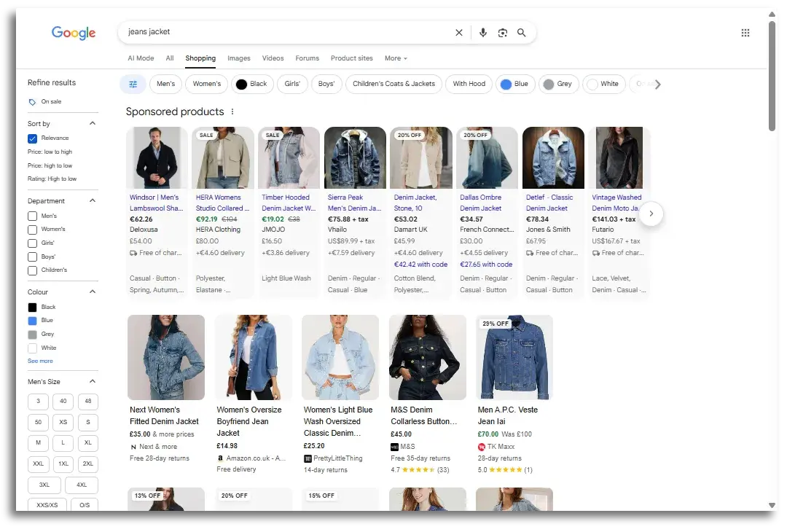Switch to AI Mode tab
This screenshot has width=787, height=532.
coord(141,58)
